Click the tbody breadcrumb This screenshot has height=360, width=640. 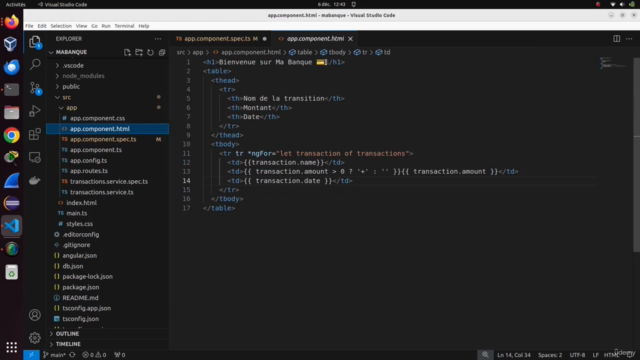[x=333, y=52]
